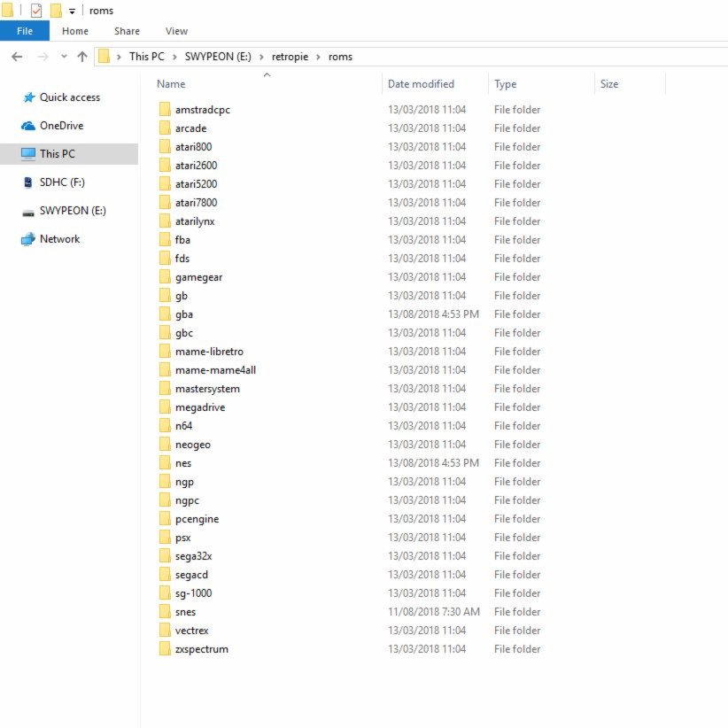Viewport: 728px width, 728px height.
Task: Click the n64 folder icon
Action: click(x=165, y=426)
